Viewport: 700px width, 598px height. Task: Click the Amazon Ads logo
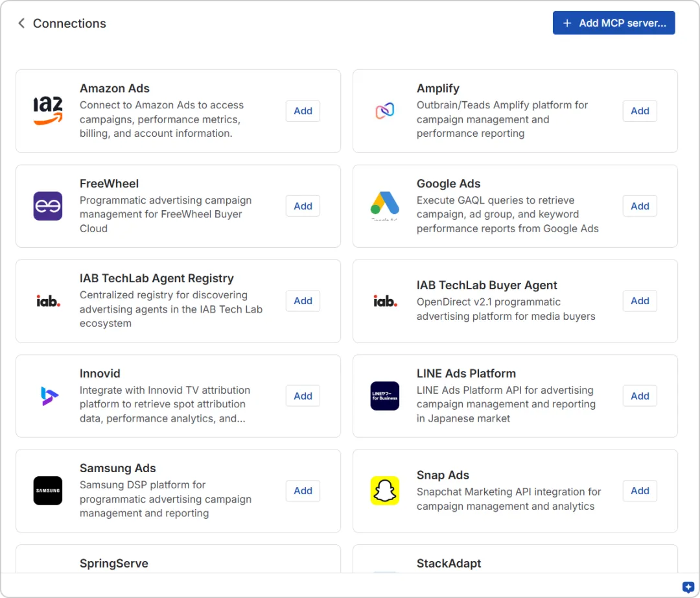point(48,111)
